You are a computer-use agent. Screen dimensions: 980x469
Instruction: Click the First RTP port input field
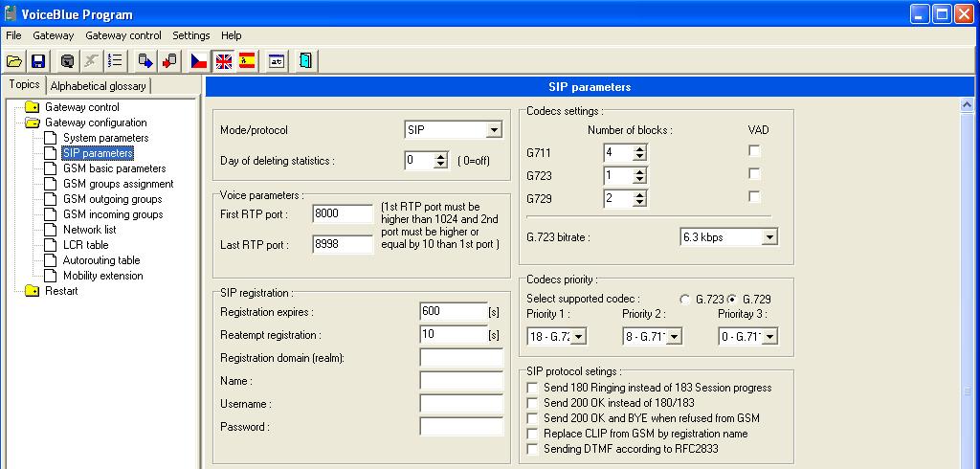click(343, 214)
